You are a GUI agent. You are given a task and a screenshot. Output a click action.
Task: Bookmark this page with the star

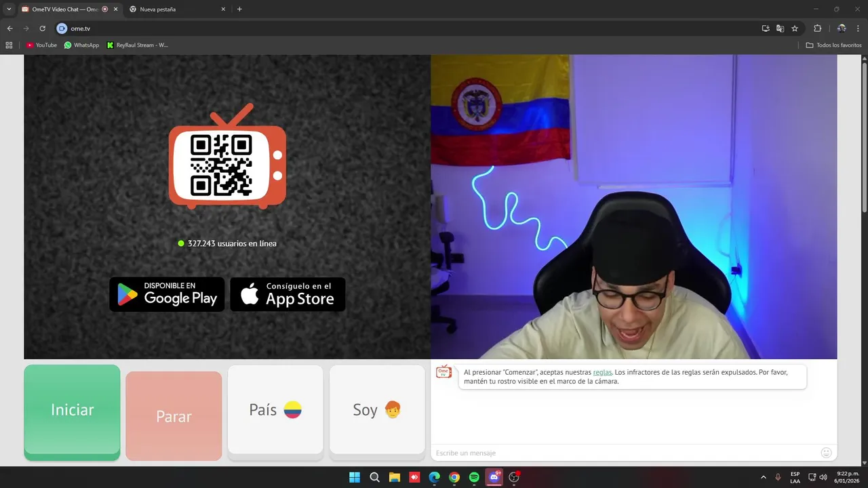(795, 28)
